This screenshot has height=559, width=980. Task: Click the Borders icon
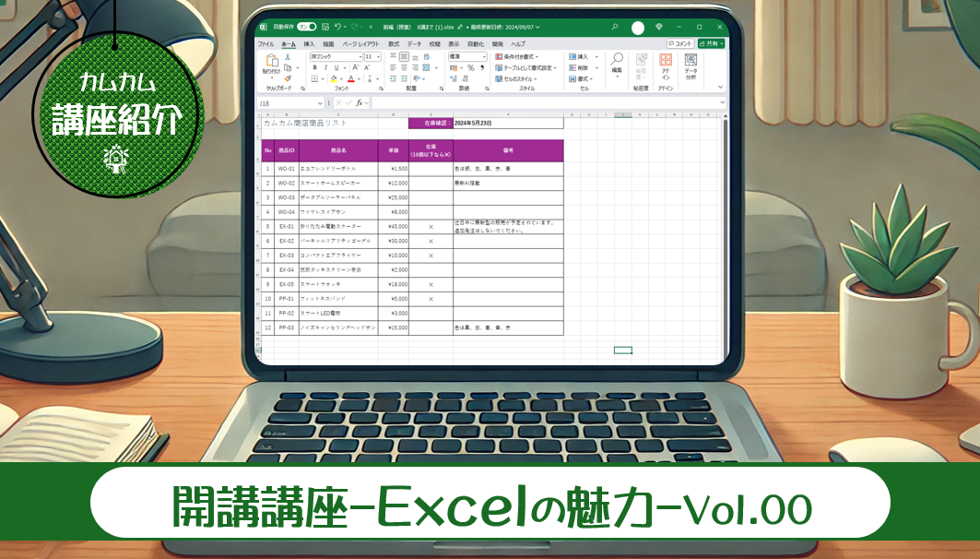click(x=314, y=78)
